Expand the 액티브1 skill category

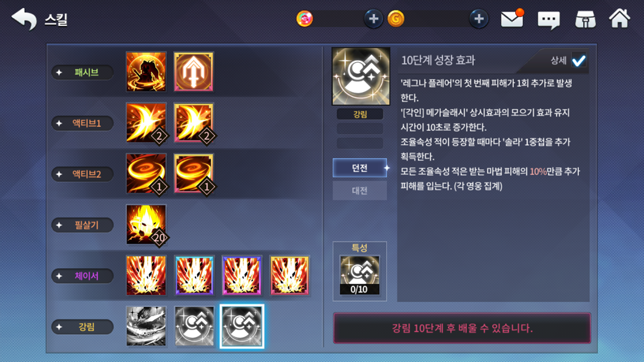pos(82,123)
